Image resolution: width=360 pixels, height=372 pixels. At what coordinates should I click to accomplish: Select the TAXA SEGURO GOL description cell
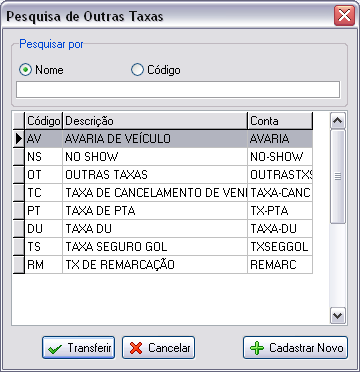155,247
